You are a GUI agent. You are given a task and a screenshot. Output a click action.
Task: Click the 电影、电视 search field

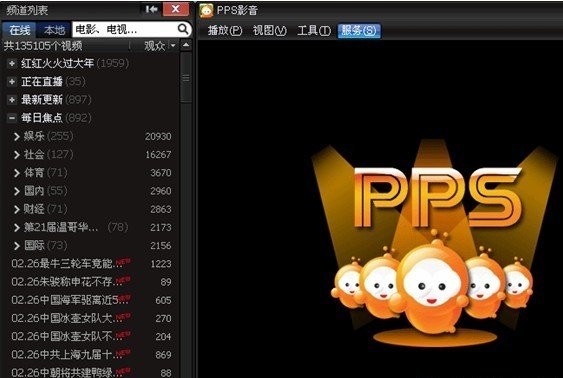125,29
